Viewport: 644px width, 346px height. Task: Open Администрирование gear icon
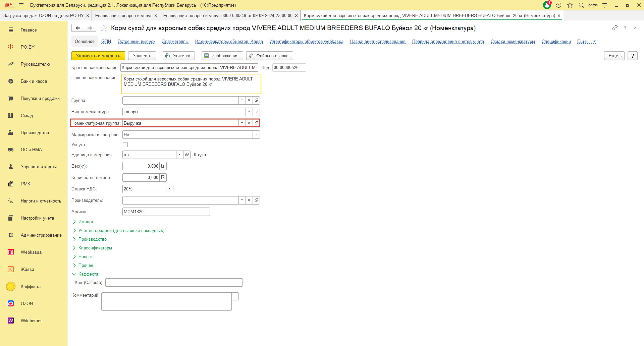[x=11, y=235]
